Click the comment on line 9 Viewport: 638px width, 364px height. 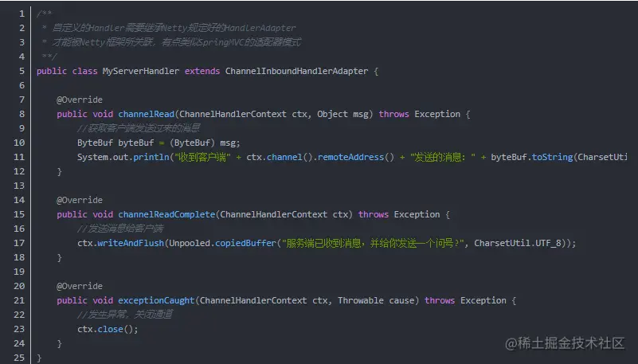pos(139,128)
